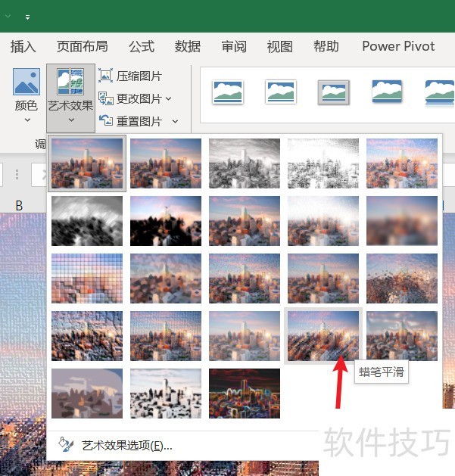Choose the third effect in fourth row
Image resolution: width=455 pixels, height=476 pixels.
(245, 336)
